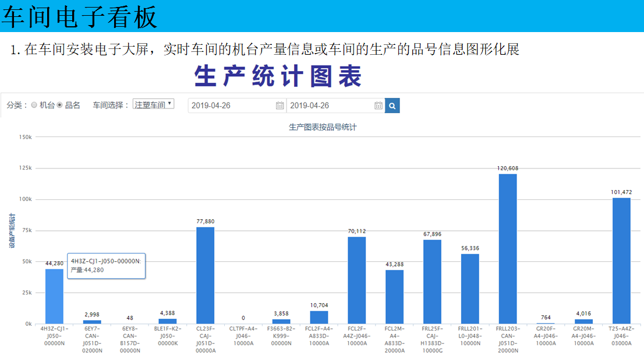Focus the start date field 2019-04-26
The image size is (644, 362).
(237, 106)
